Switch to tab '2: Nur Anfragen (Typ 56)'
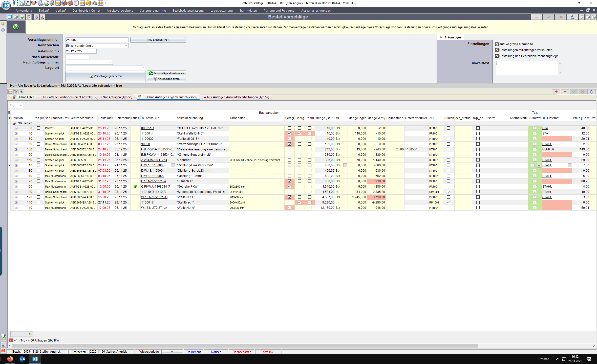Screen dimensions: 597x364 [x=116, y=97]
